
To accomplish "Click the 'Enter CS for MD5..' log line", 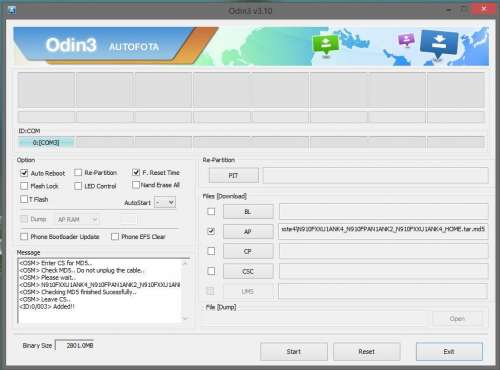I will (x=56, y=263).
